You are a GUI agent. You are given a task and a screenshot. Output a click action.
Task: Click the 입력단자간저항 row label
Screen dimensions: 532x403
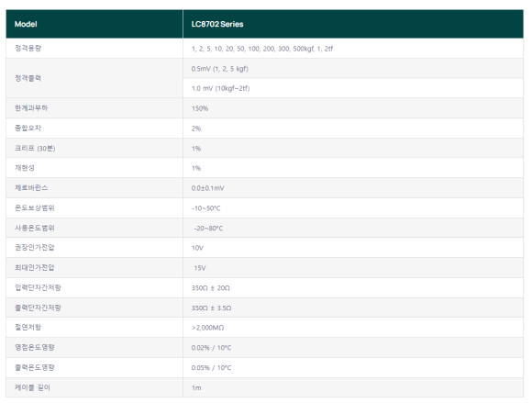point(38,287)
